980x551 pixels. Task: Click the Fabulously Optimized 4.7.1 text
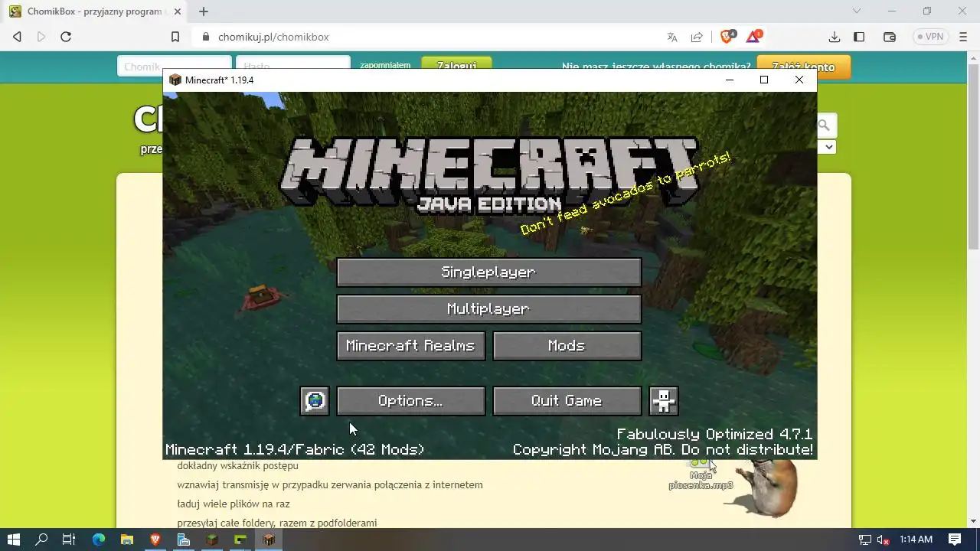pos(714,434)
